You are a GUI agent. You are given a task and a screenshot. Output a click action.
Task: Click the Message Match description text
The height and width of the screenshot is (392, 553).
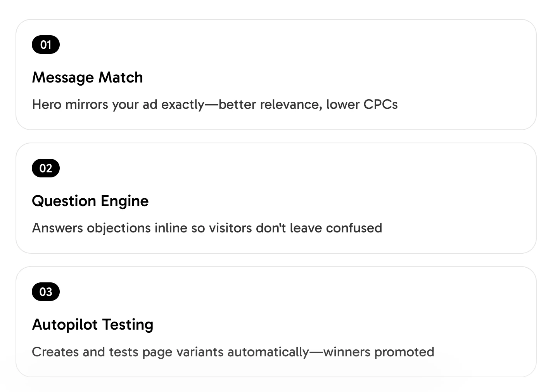point(215,105)
